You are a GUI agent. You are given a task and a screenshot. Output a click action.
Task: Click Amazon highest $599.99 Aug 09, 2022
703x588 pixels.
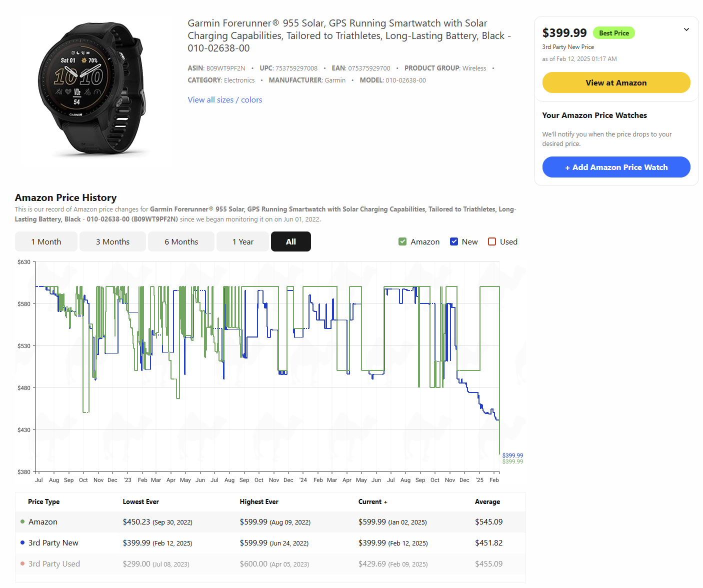tap(275, 521)
